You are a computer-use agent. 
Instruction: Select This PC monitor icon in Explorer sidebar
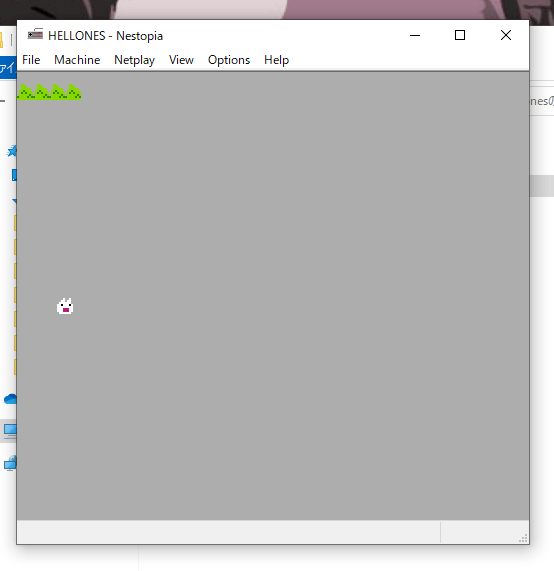point(10,431)
